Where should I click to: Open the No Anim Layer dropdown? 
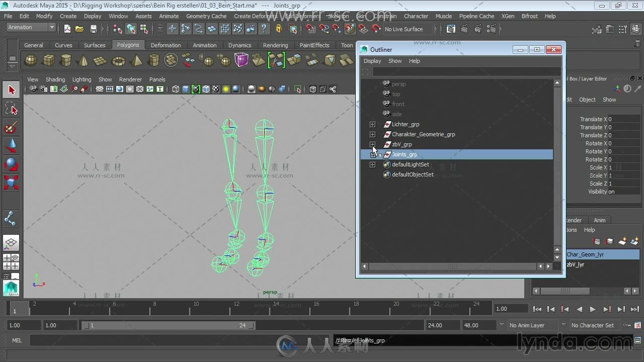point(534,325)
